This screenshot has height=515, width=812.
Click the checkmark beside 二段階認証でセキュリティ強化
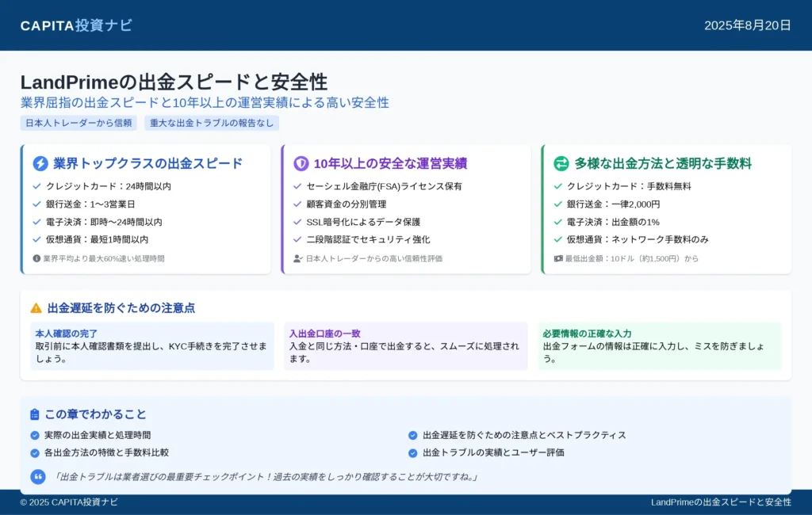[x=297, y=239]
